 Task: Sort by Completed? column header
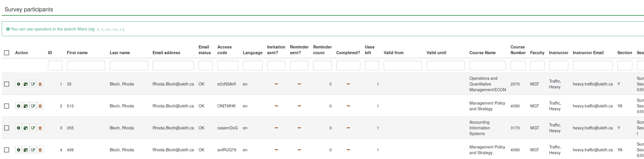coord(348,53)
